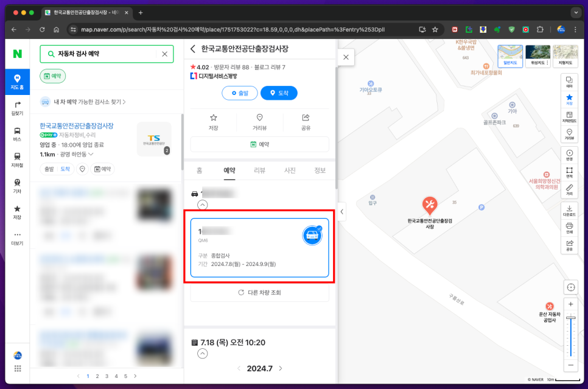
Task: Switch to 지형지도 terrain map
Action: (x=565, y=56)
